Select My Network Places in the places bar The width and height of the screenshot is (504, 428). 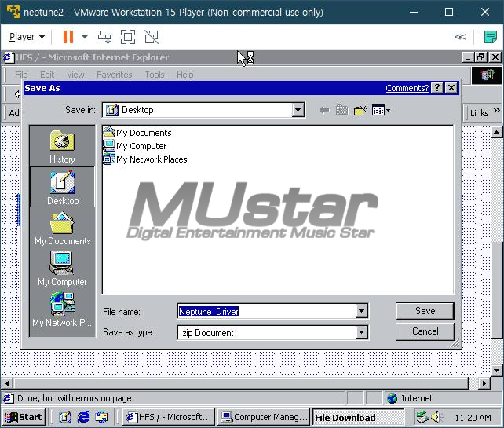click(x=62, y=309)
